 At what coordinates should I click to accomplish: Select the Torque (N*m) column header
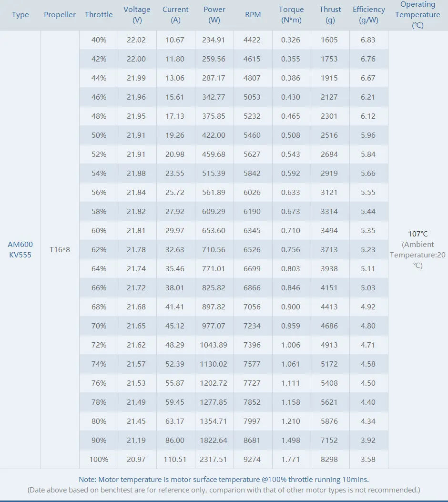[291, 15]
